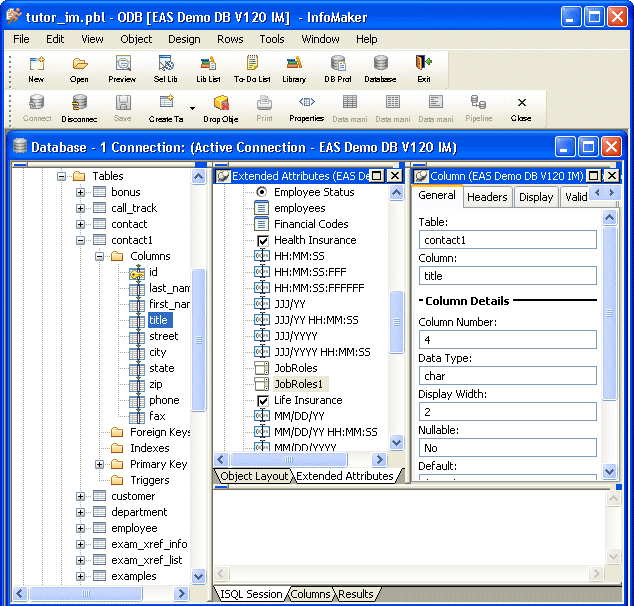Switch to the Results tab
The width and height of the screenshot is (634, 606).
point(356,594)
